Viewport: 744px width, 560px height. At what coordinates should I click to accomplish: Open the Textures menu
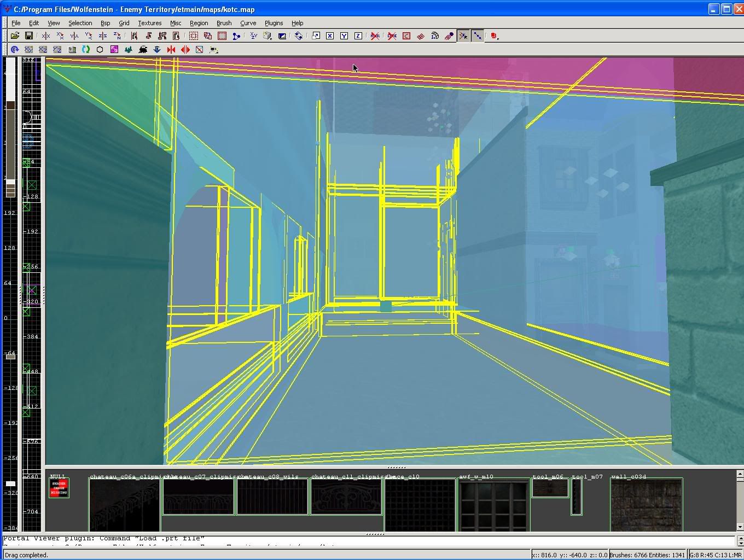coord(149,23)
